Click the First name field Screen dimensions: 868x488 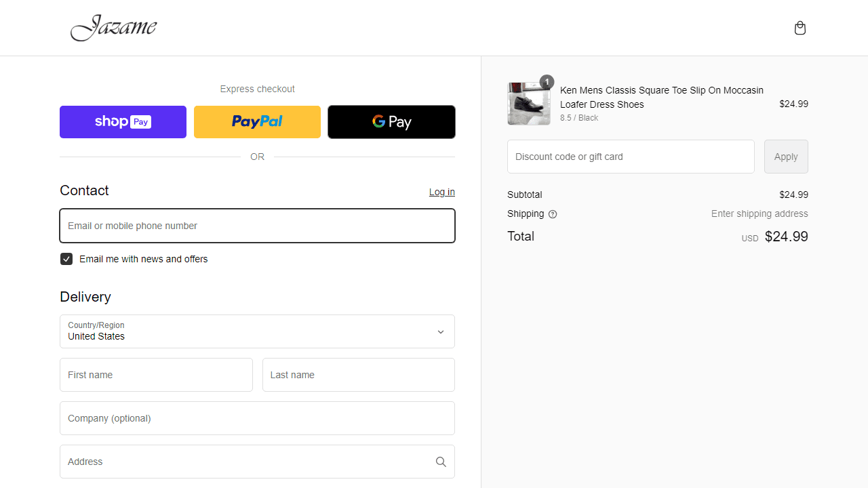coord(156,375)
